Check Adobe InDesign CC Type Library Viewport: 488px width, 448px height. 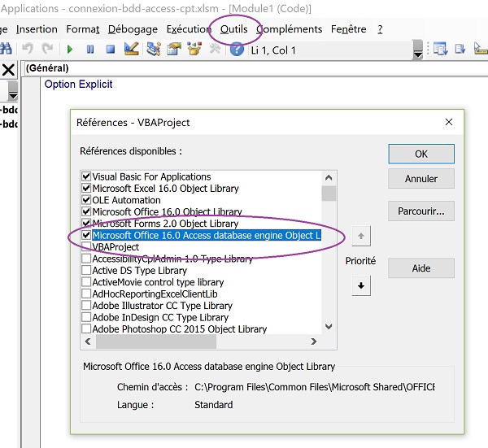coord(86,317)
